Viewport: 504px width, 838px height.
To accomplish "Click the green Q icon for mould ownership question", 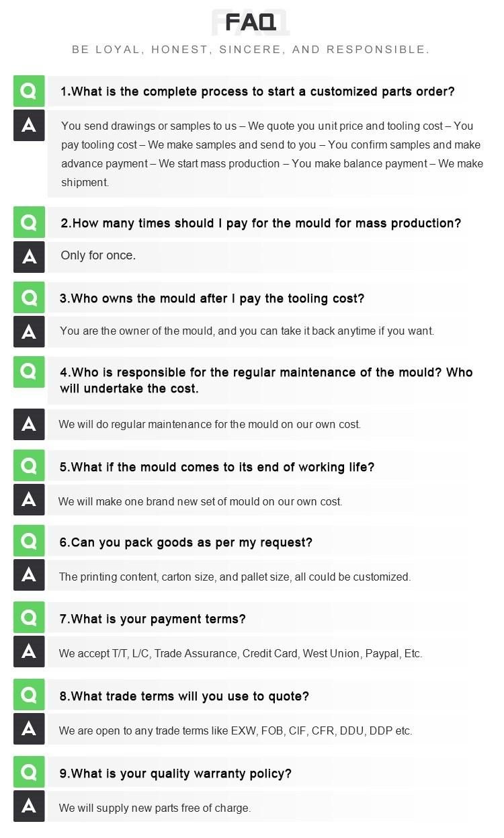I will [x=29, y=297].
